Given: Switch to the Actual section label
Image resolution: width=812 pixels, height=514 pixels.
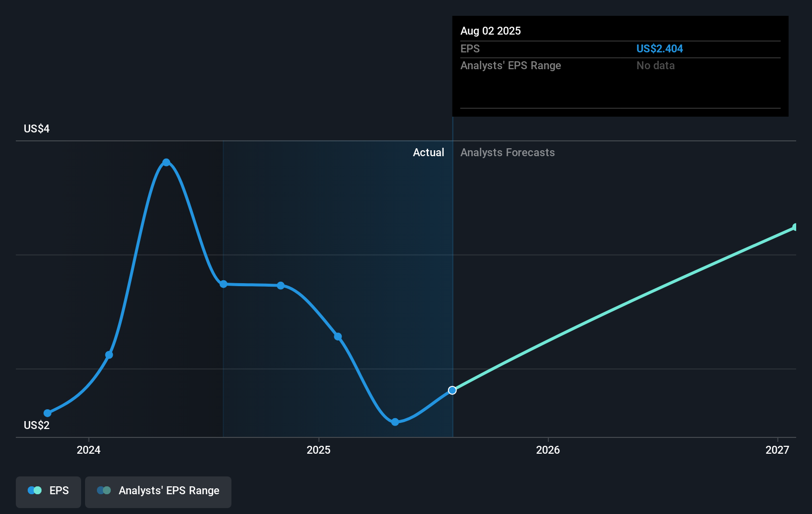Looking at the screenshot, I should pyautogui.click(x=428, y=153).
